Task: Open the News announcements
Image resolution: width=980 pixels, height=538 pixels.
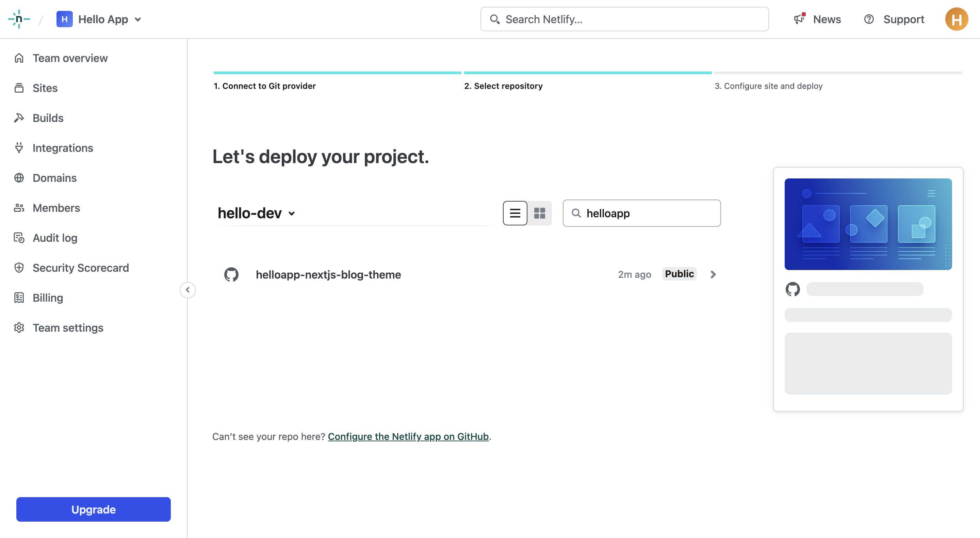Action: 817,19
